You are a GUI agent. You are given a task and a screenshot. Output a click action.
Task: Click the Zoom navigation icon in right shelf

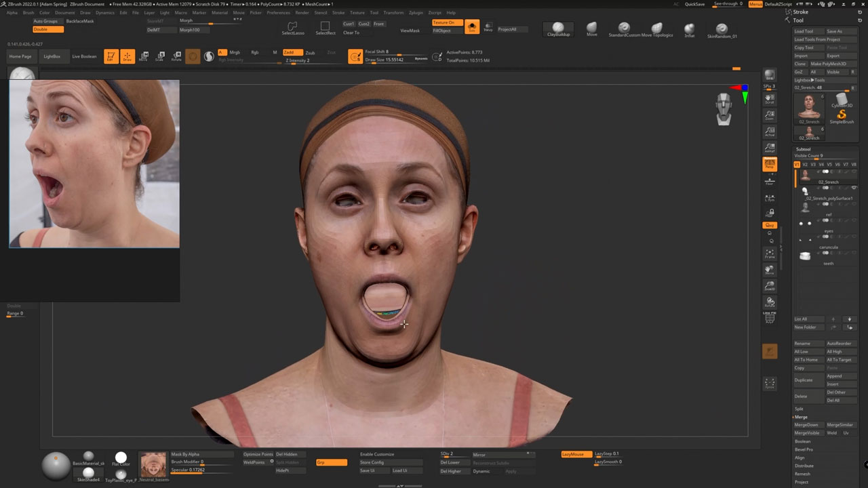(770, 116)
